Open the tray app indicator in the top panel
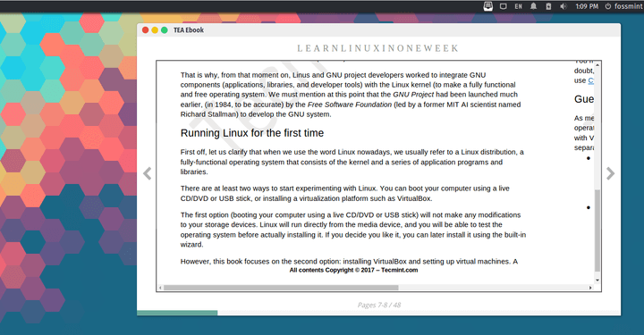Viewport: 644px width, 335px height. 488,6
